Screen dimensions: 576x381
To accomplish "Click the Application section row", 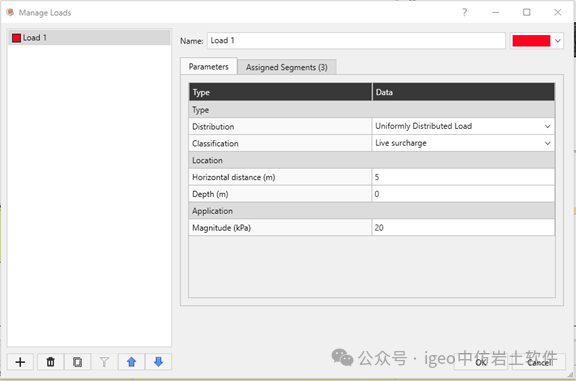I will [372, 211].
